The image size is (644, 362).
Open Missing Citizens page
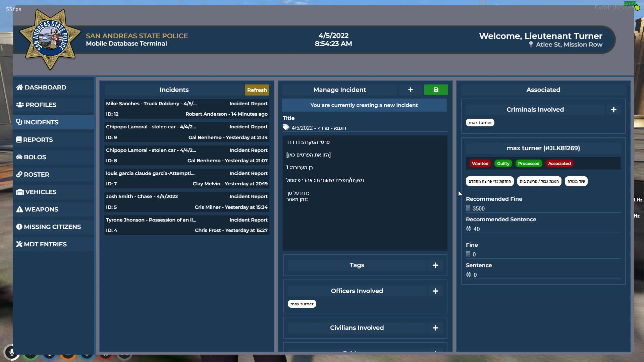point(54,227)
